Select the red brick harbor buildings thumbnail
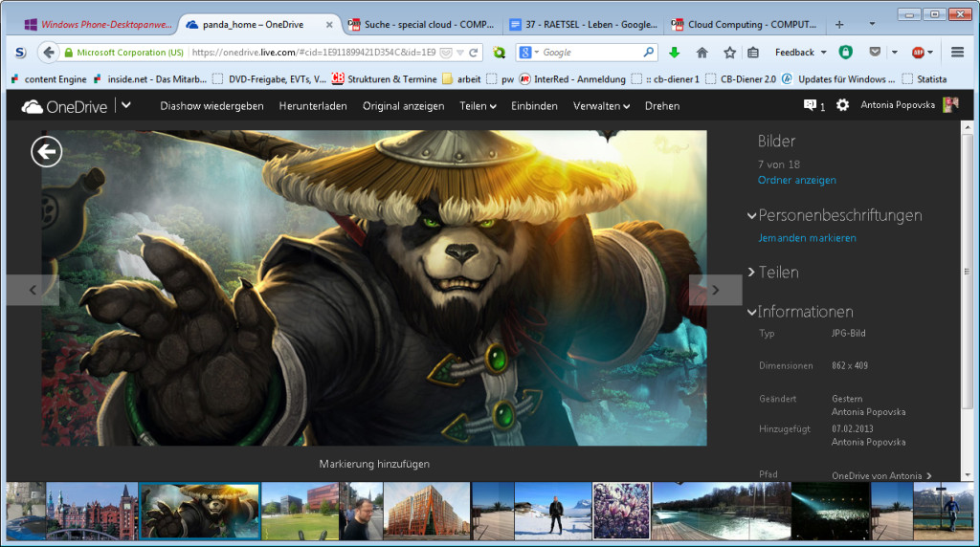The height and width of the screenshot is (547, 980). point(92,511)
